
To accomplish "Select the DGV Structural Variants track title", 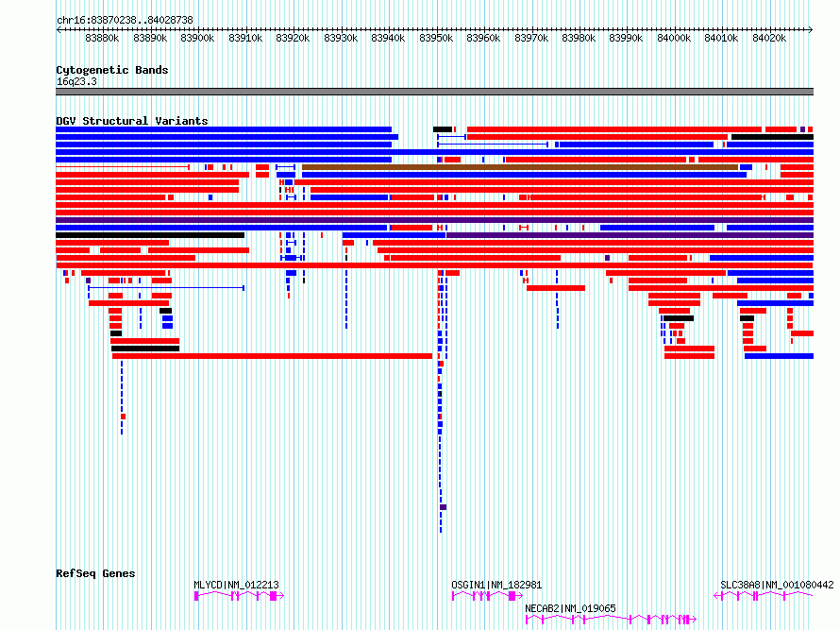I will tap(132, 121).
